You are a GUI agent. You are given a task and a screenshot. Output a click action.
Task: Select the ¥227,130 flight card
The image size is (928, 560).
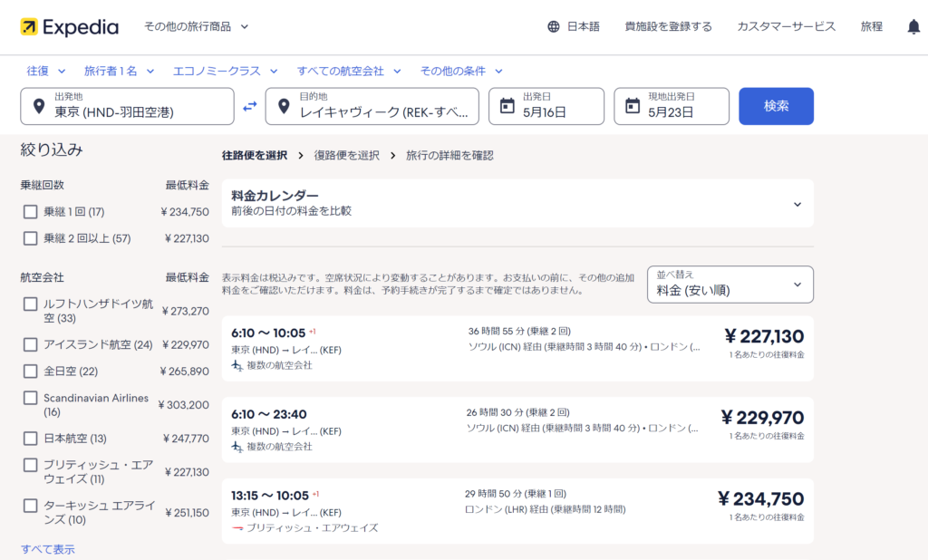(x=517, y=349)
